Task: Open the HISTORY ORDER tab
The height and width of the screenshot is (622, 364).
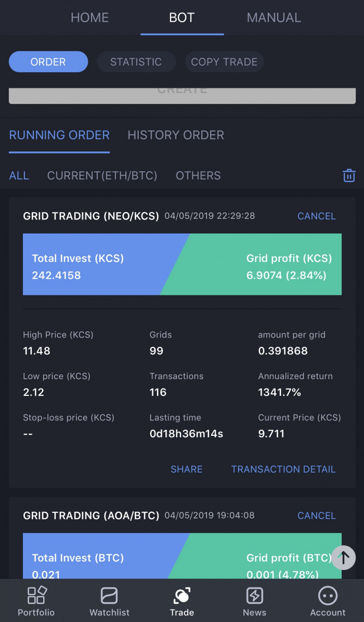Action: tap(176, 135)
